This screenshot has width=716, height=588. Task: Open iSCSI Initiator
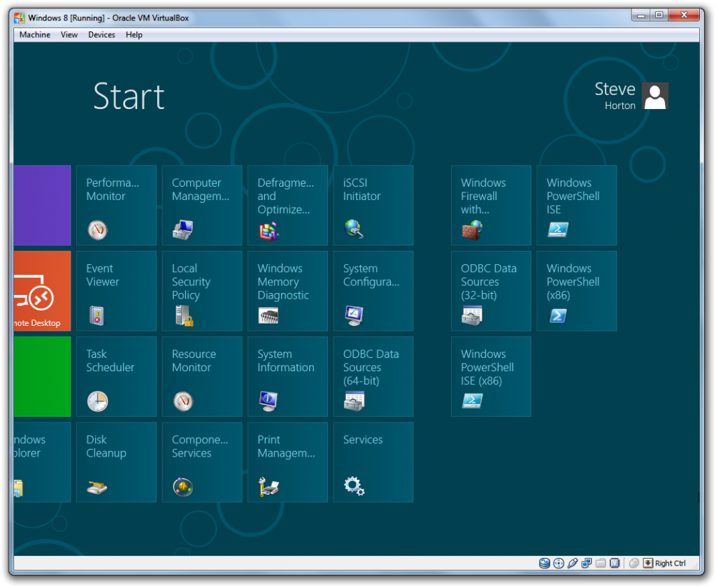(373, 205)
